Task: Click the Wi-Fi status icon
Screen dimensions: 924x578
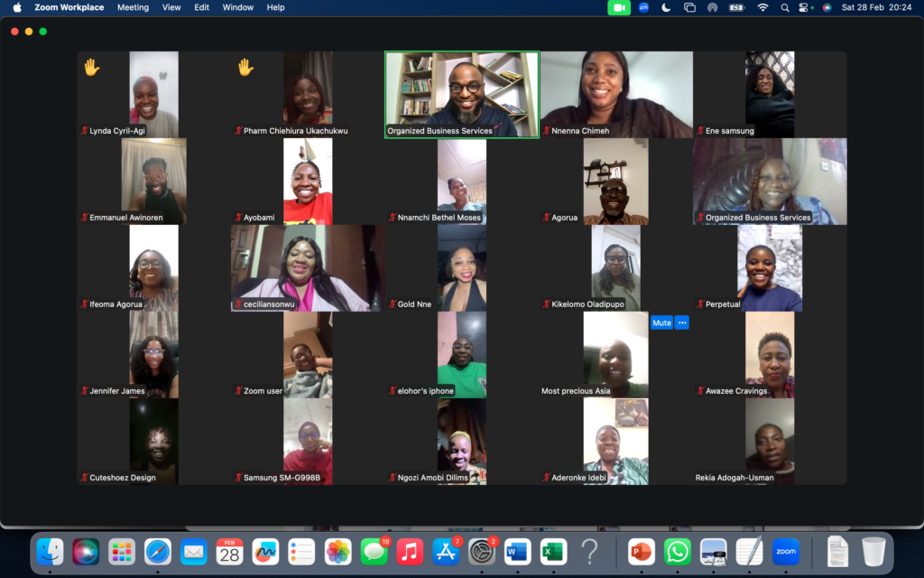Action: click(x=762, y=7)
